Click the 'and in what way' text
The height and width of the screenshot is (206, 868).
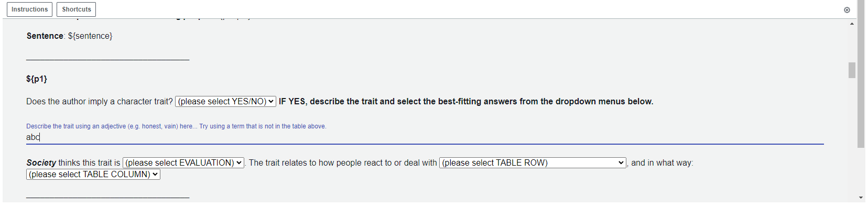coord(662,163)
